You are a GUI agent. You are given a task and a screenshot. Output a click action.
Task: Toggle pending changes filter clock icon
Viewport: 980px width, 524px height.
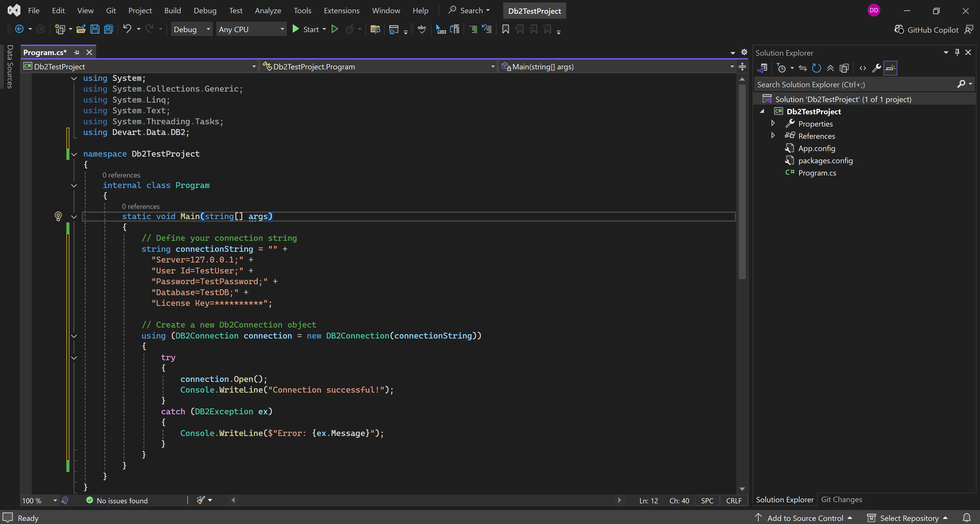coord(781,68)
